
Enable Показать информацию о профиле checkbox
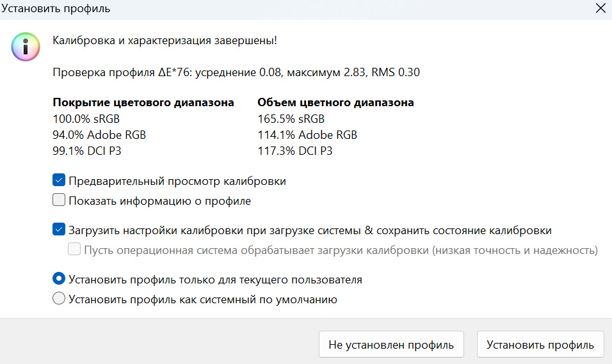59,201
